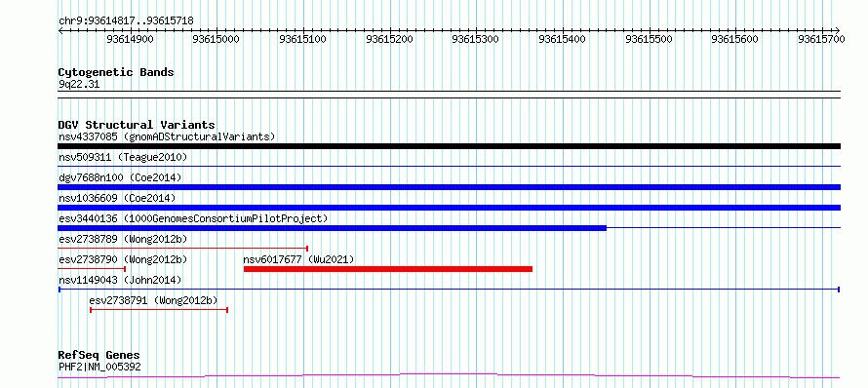Click the dgv7688n100 Coe2014 label

tap(120, 177)
